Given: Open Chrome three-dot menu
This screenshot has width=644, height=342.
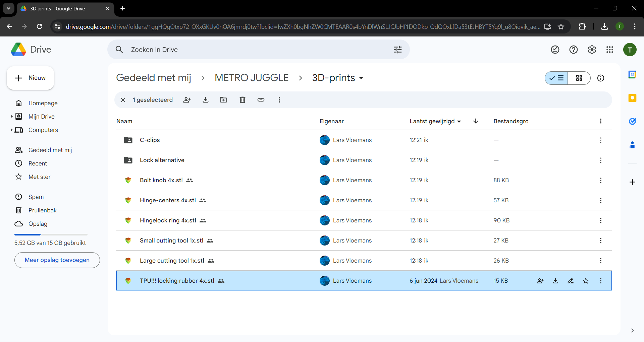Looking at the screenshot, I should (635, 26).
